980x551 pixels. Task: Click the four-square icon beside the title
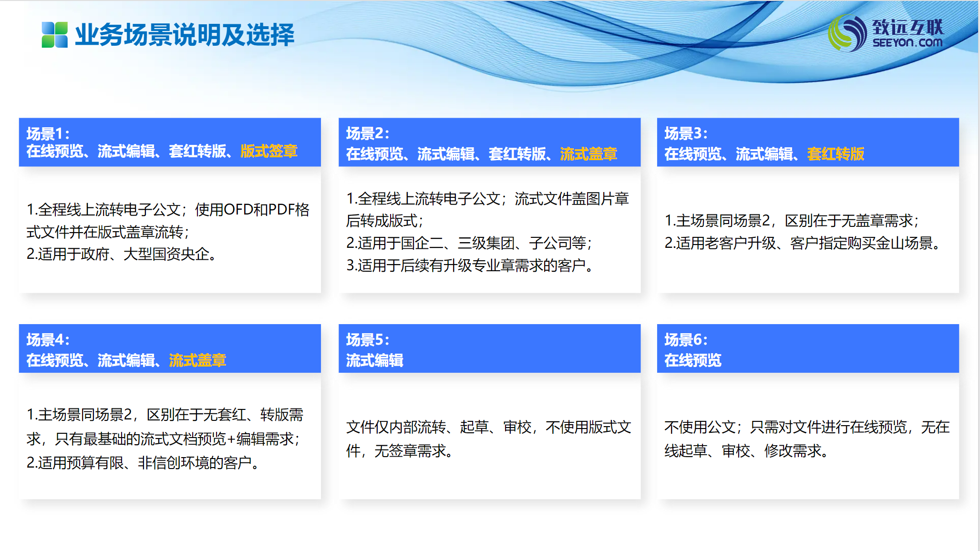click(54, 35)
